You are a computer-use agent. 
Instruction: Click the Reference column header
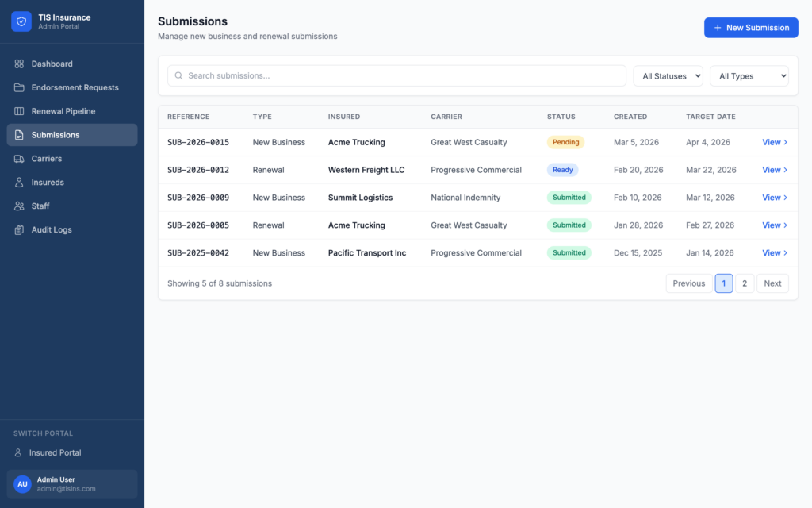[x=189, y=117]
